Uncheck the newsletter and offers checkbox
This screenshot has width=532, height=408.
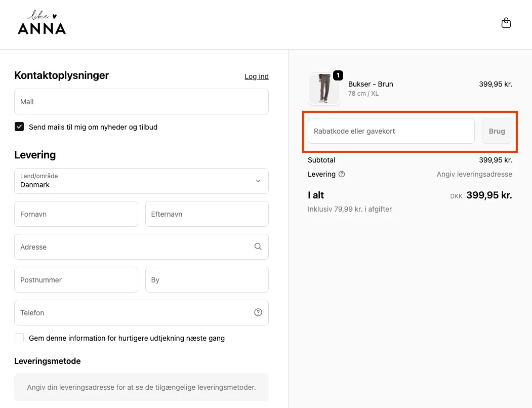coord(19,127)
